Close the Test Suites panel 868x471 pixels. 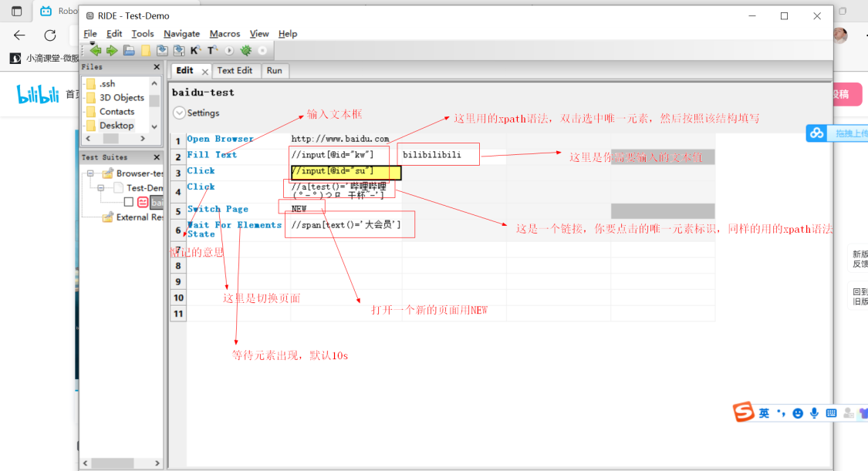pos(157,157)
